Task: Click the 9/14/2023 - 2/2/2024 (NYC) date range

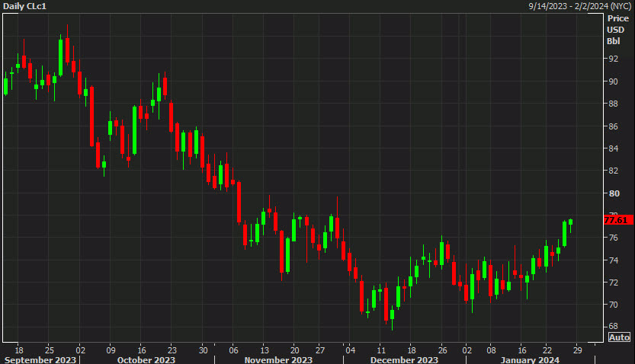Action: pyautogui.click(x=579, y=6)
